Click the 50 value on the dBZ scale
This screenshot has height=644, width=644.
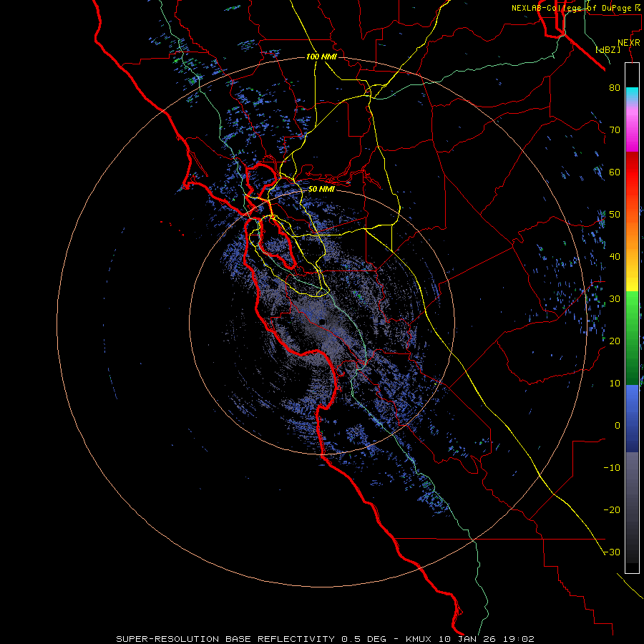(x=615, y=215)
